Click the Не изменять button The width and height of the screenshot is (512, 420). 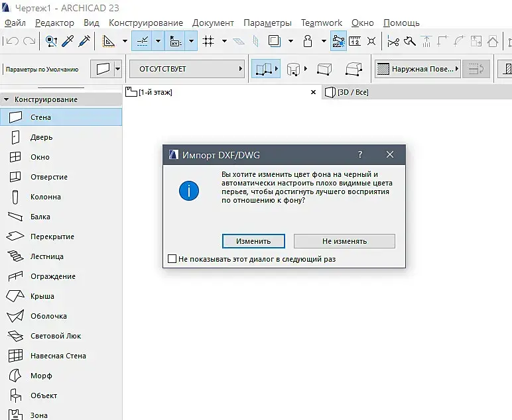click(x=344, y=241)
